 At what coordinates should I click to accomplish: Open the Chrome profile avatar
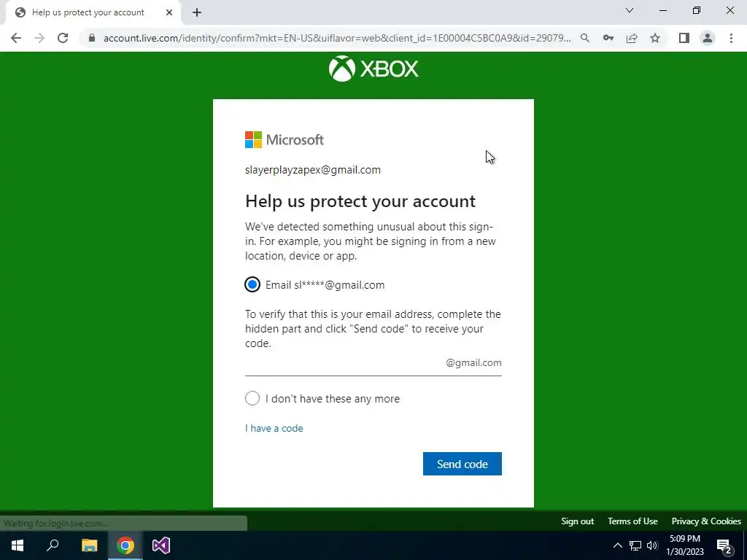tap(708, 38)
